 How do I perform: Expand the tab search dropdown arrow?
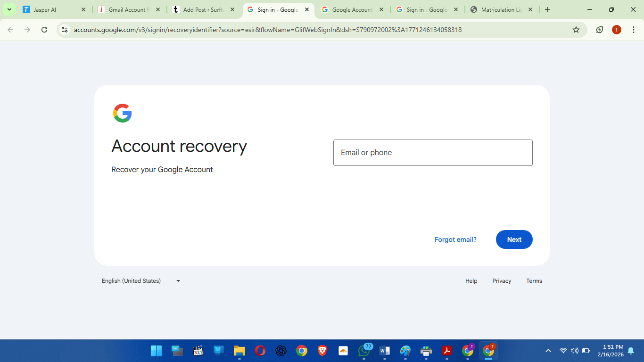(x=9, y=9)
